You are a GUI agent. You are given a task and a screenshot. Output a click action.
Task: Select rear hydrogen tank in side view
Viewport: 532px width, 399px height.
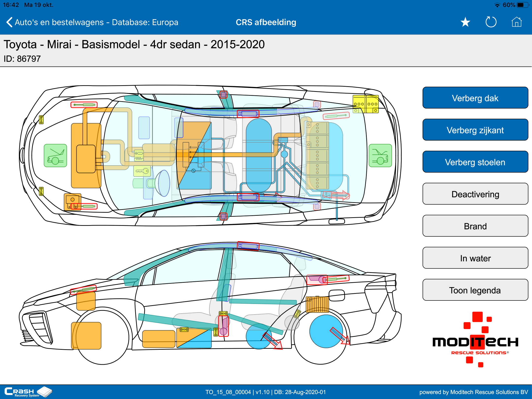tap(326, 331)
